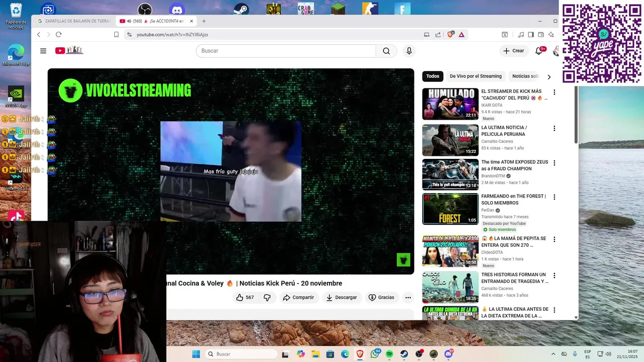Like the video with thumbs up
The height and width of the screenshot is (362, 644).
(x=245, y=298)
